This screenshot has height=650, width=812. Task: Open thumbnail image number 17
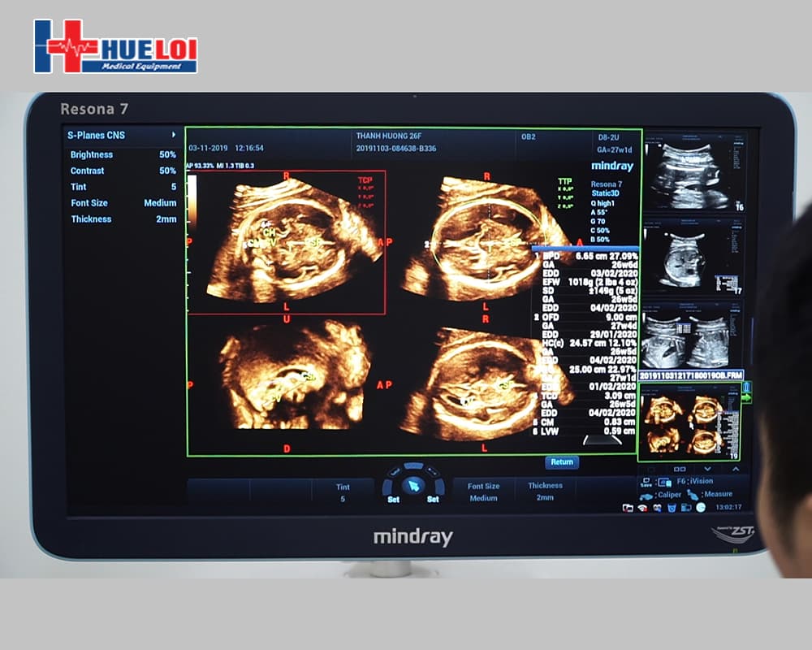pos(691,256)
